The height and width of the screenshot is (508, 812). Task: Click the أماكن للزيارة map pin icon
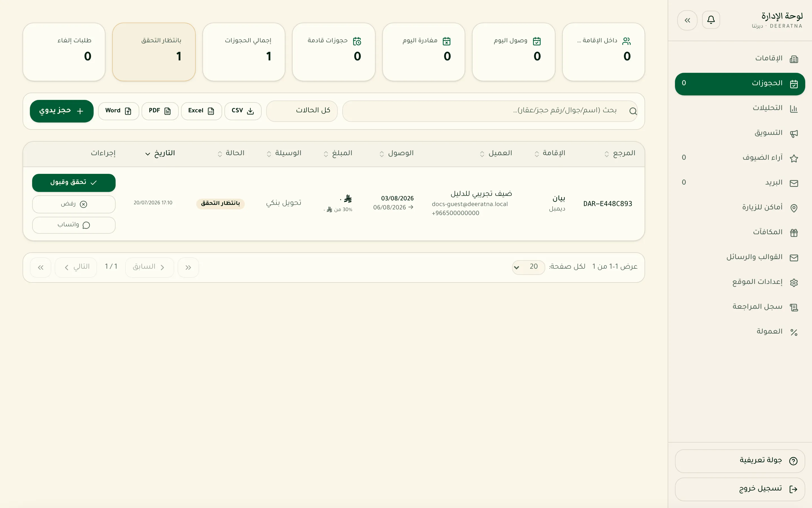(794, 208)
